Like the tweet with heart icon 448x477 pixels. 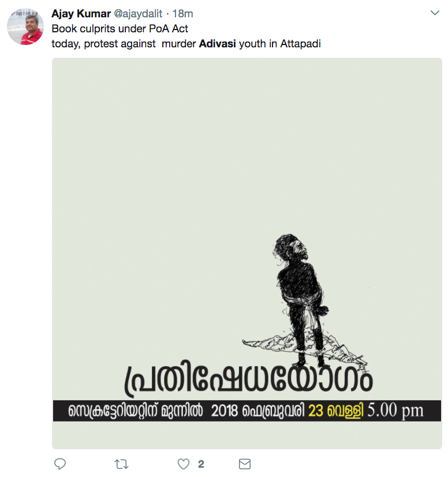point(184,464)
